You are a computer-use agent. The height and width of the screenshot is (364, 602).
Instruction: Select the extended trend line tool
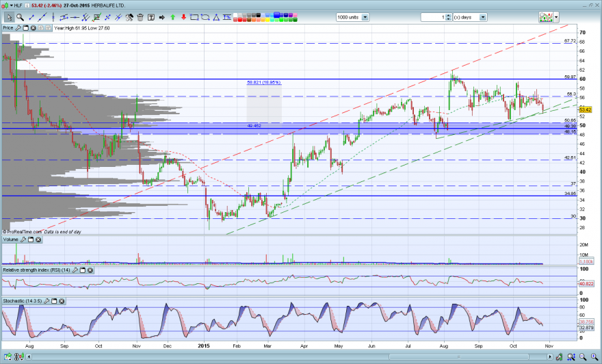pos(42,17)
